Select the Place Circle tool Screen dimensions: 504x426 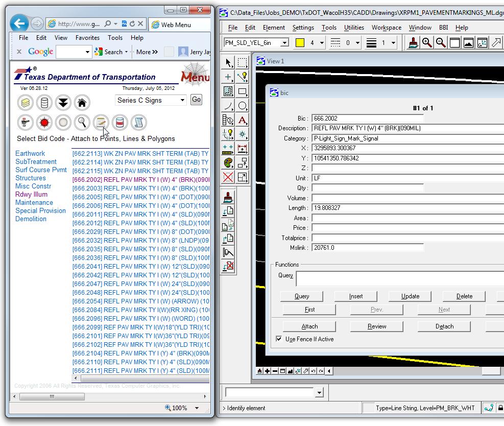click(243, 106)
